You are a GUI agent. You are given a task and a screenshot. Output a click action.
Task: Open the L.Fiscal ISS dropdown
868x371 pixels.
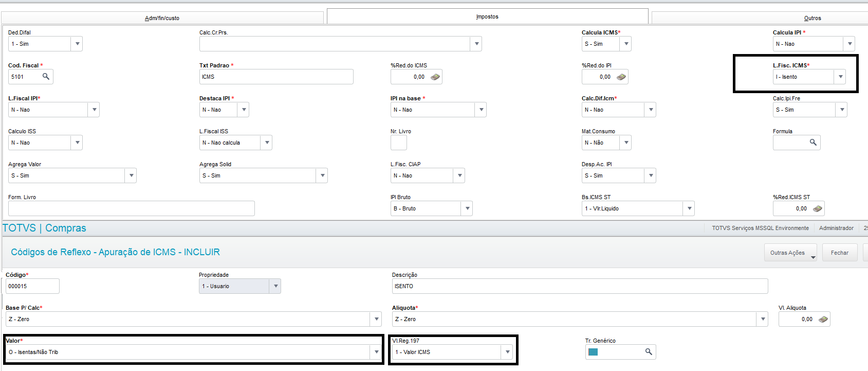point(266,143)
